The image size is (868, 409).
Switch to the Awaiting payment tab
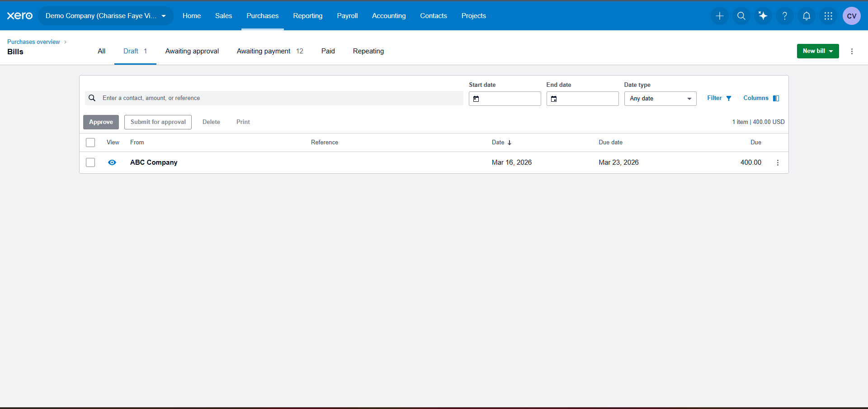[270, 51]
